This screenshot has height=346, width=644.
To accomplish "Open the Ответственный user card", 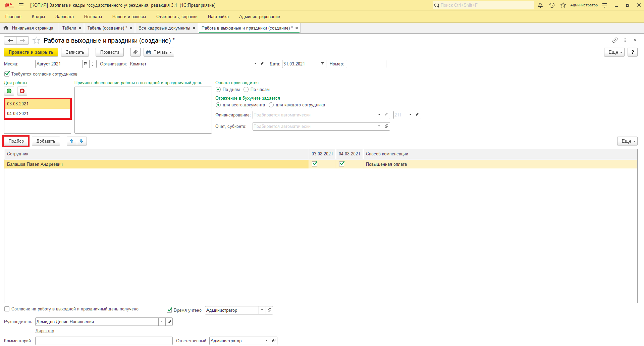I will pos(274,341).
